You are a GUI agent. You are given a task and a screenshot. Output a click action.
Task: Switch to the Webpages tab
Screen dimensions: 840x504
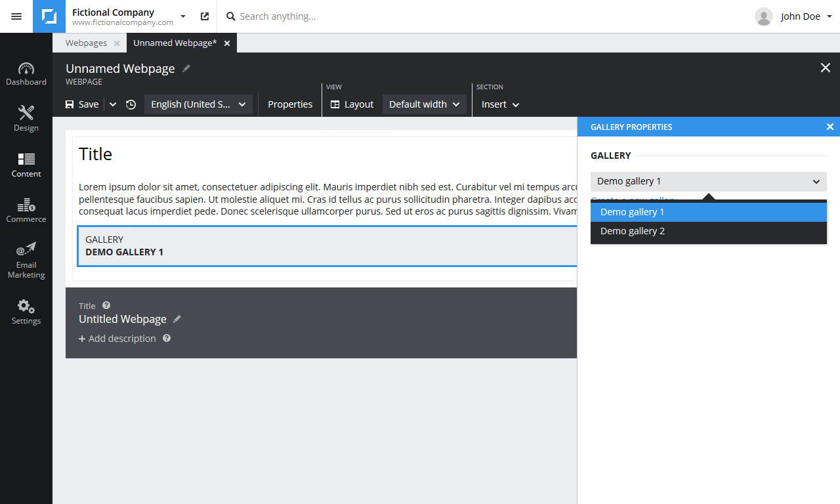click(86, 43)
